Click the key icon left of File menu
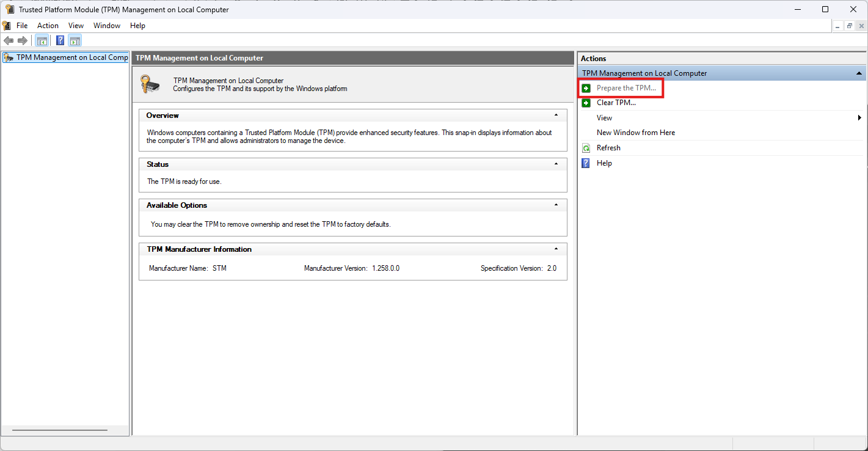Viewport: 868px width, 451px height. [7, 26]
